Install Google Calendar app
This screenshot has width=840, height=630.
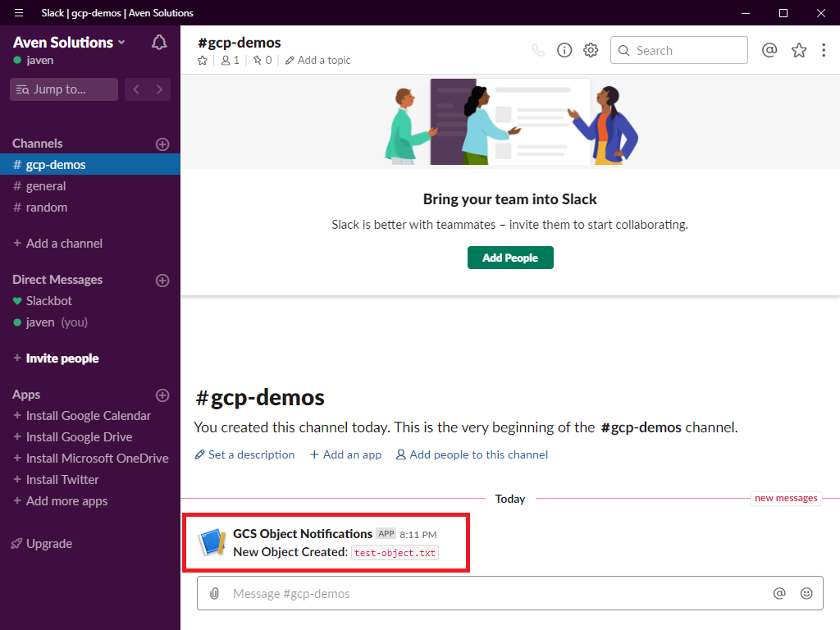tap(82, 416)
